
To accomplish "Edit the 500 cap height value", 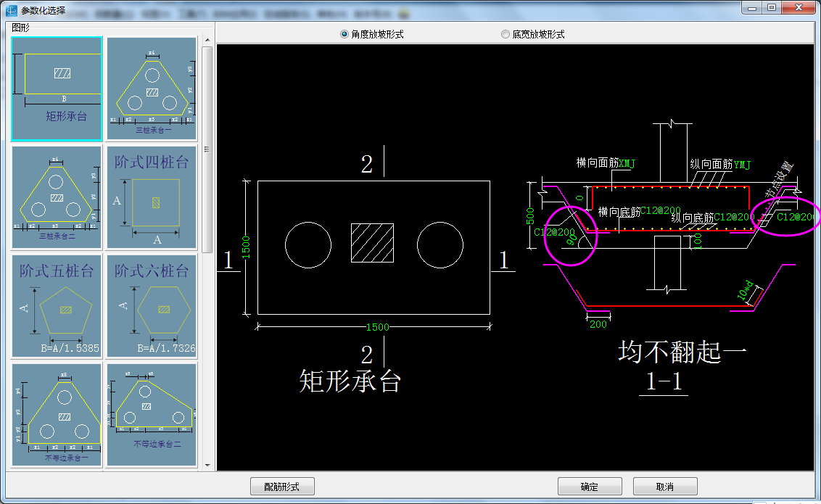I will click(x=530, y=215).
